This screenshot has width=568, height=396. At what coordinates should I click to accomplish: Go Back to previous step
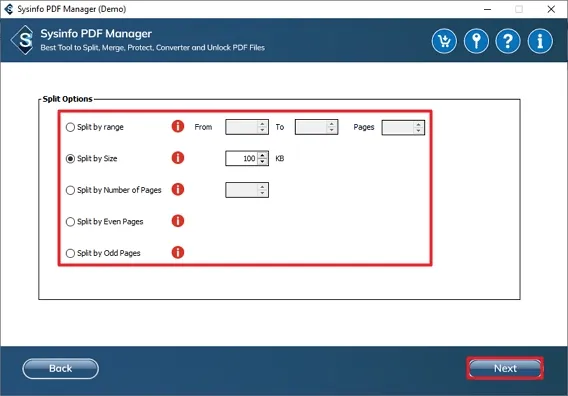click(60, 368)
